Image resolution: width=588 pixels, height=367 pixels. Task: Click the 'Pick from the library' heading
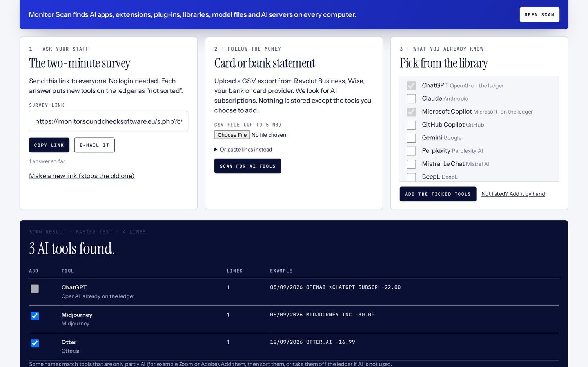(x=444, y=63)
